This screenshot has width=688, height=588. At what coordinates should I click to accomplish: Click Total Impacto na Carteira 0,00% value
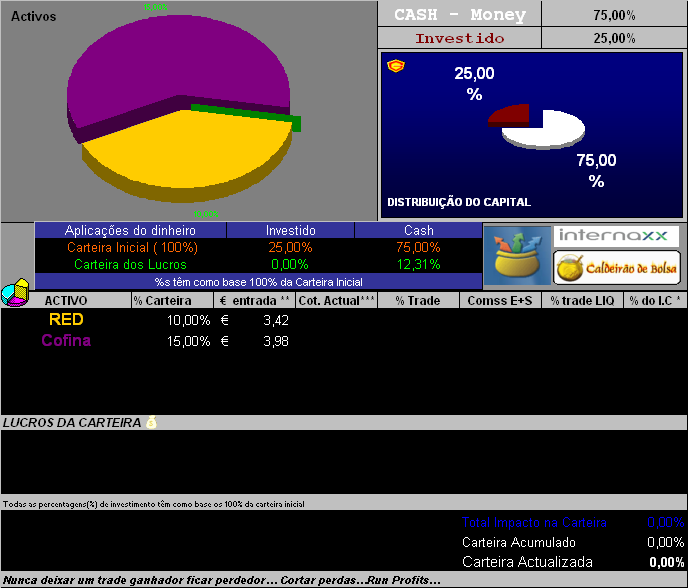pyautogui.click(x=665, y=523)
